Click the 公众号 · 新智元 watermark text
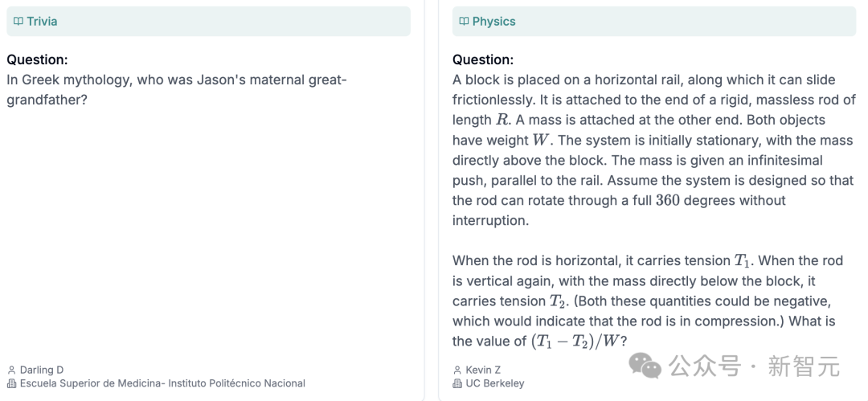The height and width of the screenshot is (401, 868). (754, 366)
